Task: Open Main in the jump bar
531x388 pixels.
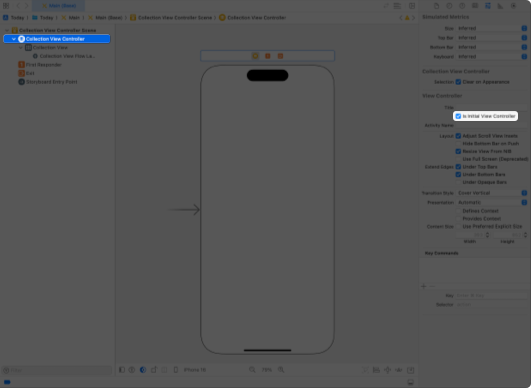Action: click(x=70, y=18)
